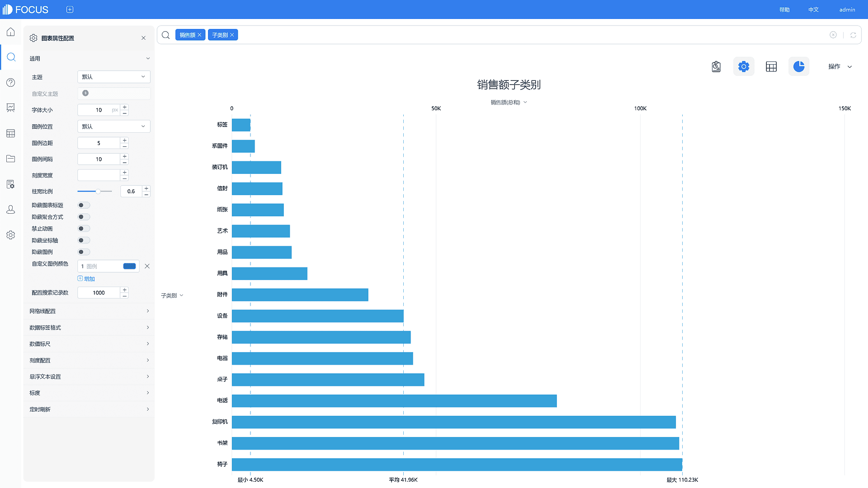Add a custom theme plus icon
The image size is (868, 488).
point(85,93)
